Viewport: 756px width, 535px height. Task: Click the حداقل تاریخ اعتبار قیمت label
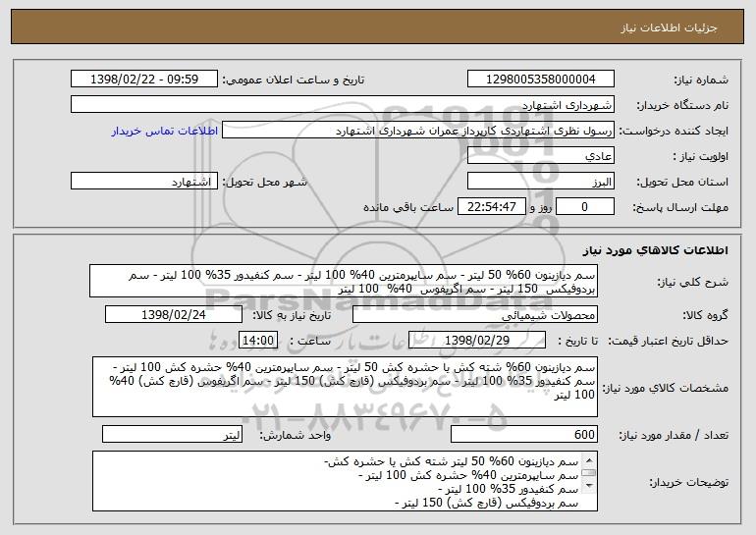[669, 341]
